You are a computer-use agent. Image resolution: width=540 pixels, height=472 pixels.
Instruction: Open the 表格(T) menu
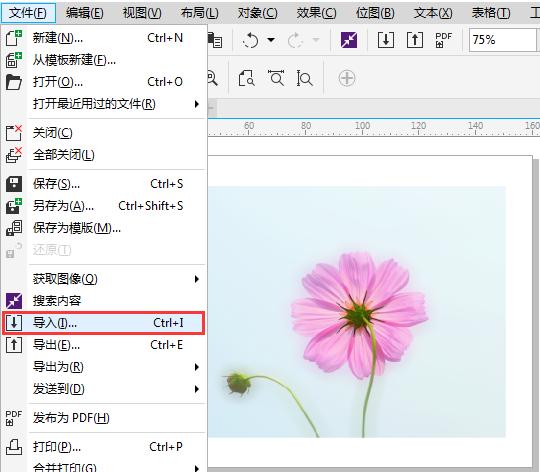[491, 13]
